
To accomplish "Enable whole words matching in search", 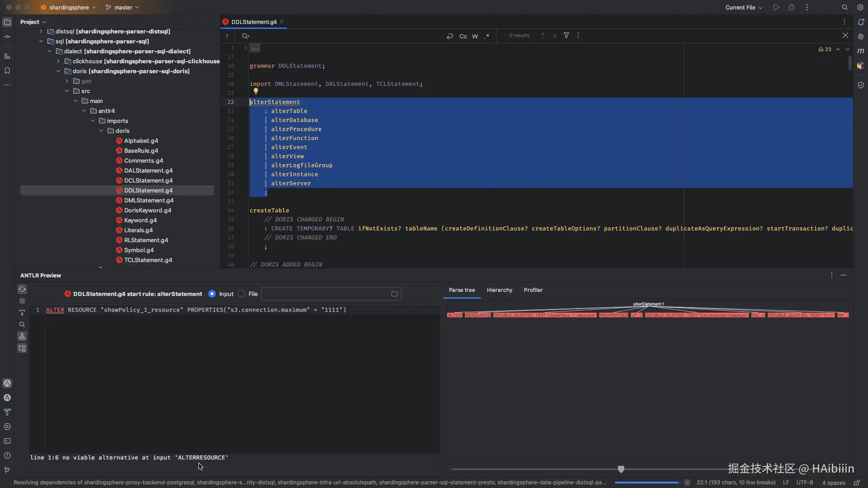I will pos(475,36).
